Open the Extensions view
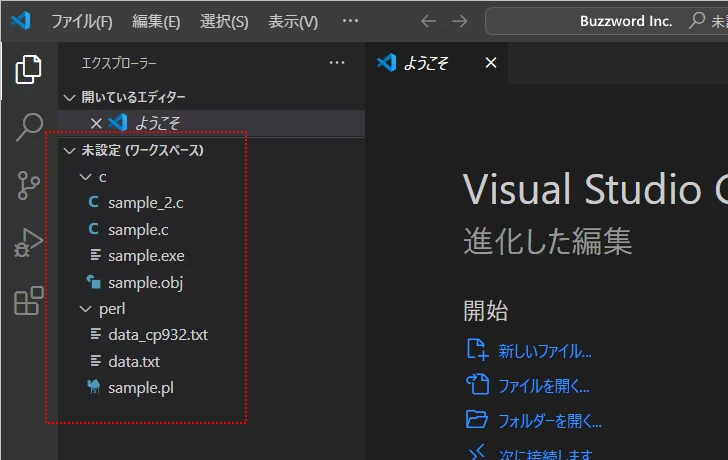 pyautogui.click(x=29, y=301)
